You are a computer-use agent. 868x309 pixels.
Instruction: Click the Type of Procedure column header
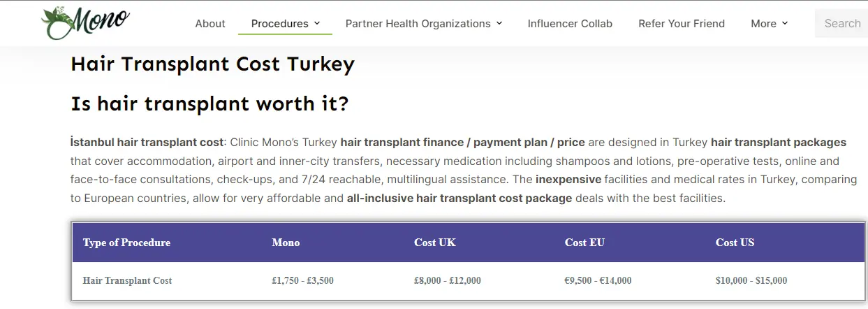(126, 243)
